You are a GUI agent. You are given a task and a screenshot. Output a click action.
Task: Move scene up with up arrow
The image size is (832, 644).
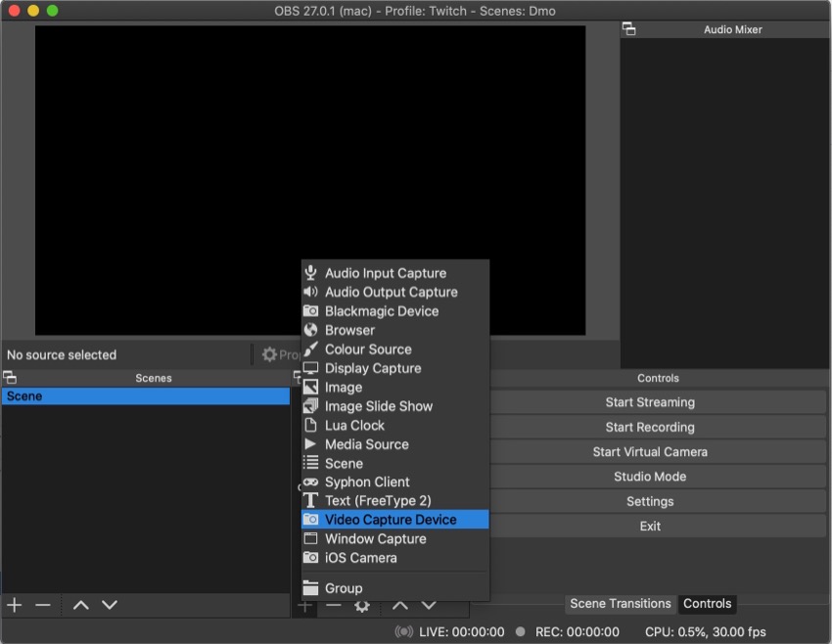tap(80, 605)
